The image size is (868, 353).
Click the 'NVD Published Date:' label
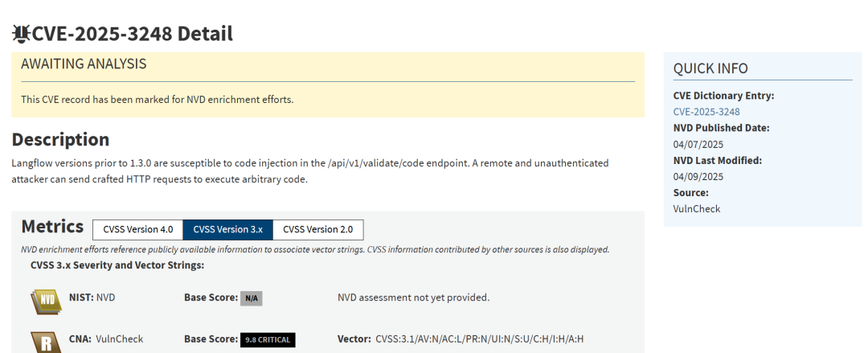(721, 128)
